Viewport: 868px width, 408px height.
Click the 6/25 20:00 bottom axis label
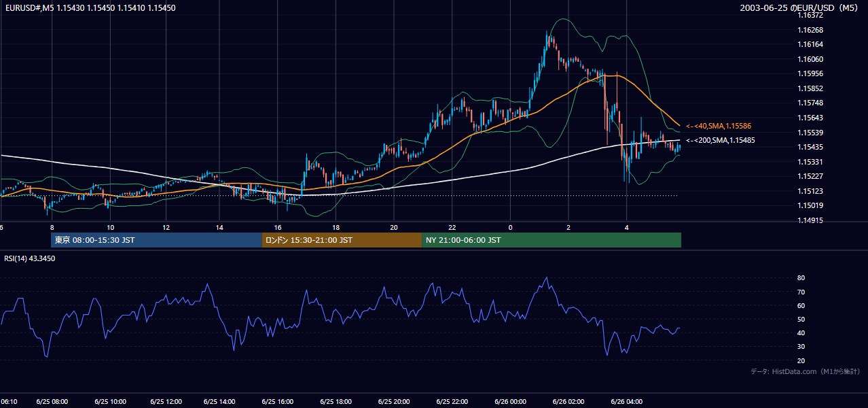pos(394,401)
